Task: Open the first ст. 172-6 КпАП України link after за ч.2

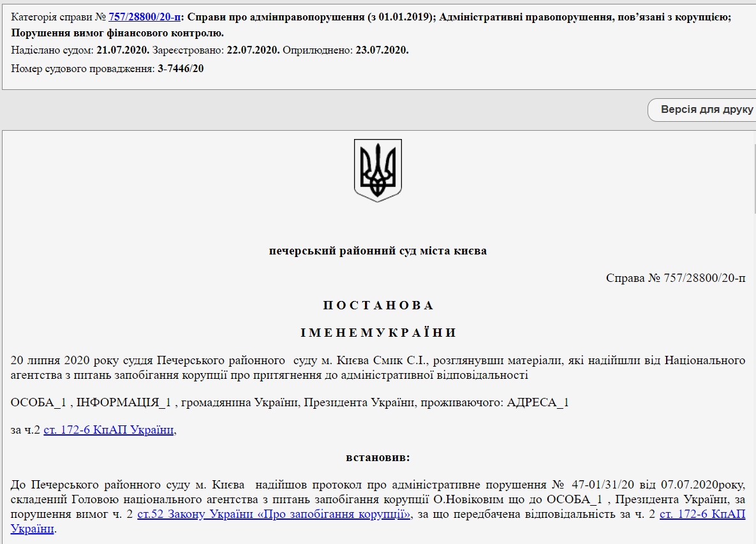Action: (x=108, y=430)
